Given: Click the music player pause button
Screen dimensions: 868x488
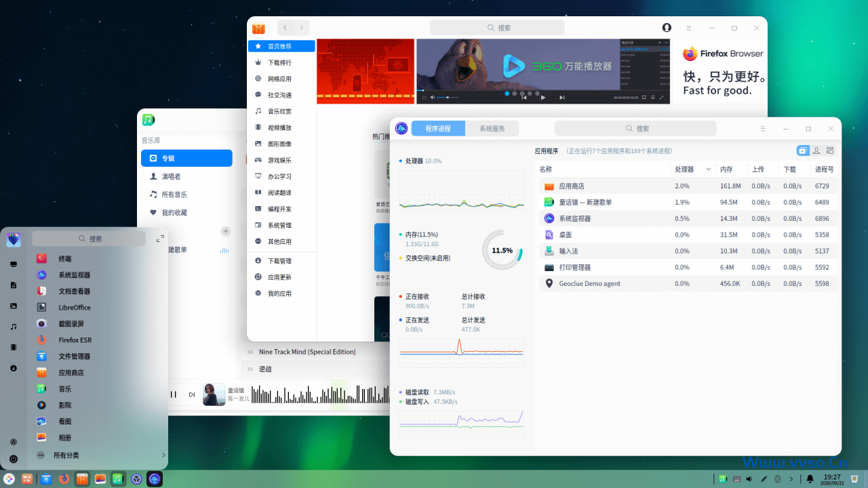Looking at the screenshot, I should pos(174,394).
